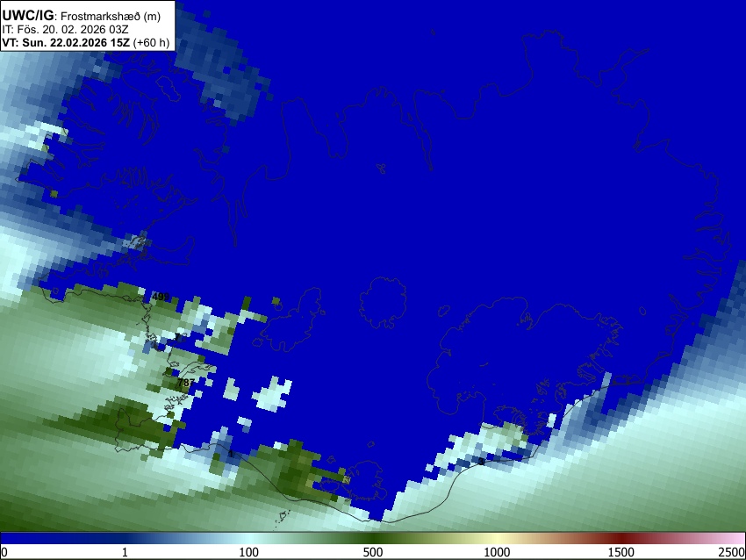Click the '2500' label on the color scale
Image resolution: width=746 pixels, height=560 pixels.
732,552
